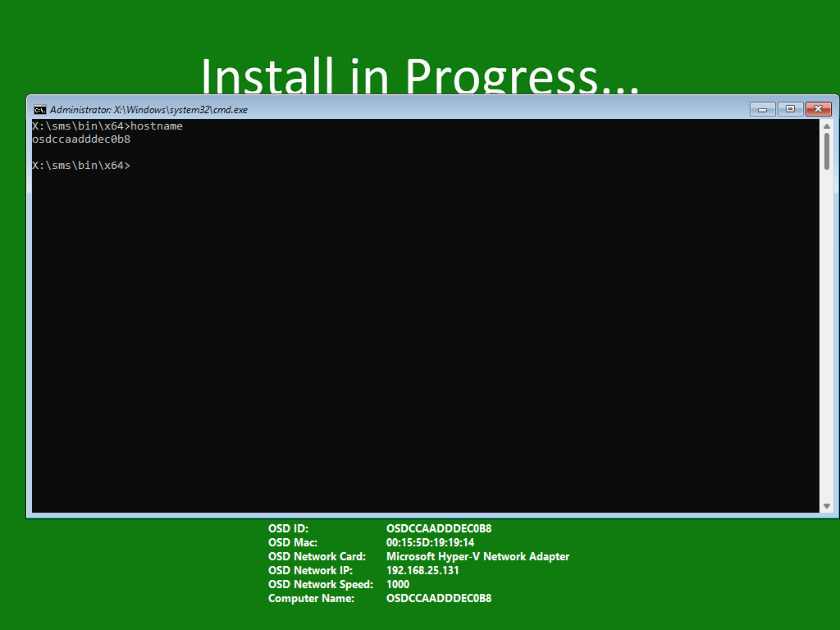Click the console scrollbar down arrow
Image resolution: width=840 pixels, height=630 pixels.
(x=827, y=506)
